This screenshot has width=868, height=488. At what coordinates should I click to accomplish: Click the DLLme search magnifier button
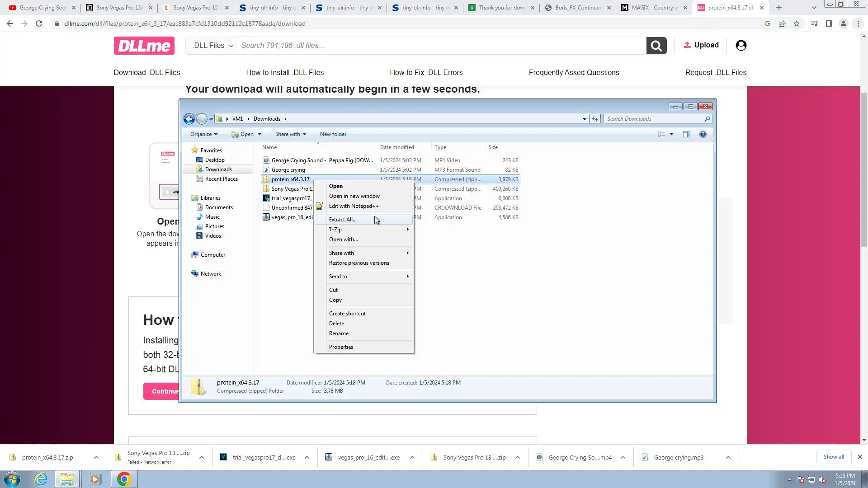(656, 46)
